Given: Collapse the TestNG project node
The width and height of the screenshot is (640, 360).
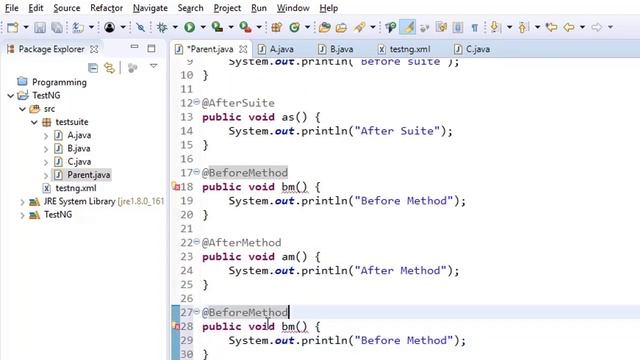Looking at the screenshot, I should coord(11,96).
